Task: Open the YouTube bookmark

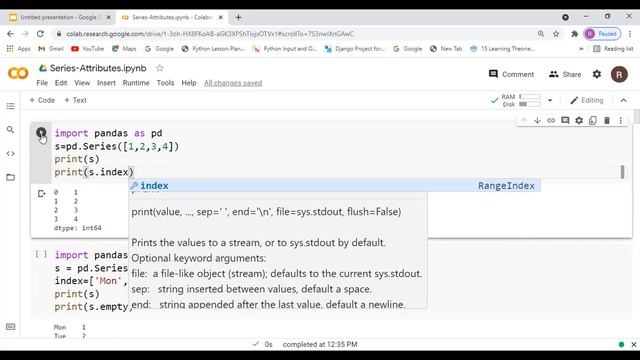Action: point(87,49)
